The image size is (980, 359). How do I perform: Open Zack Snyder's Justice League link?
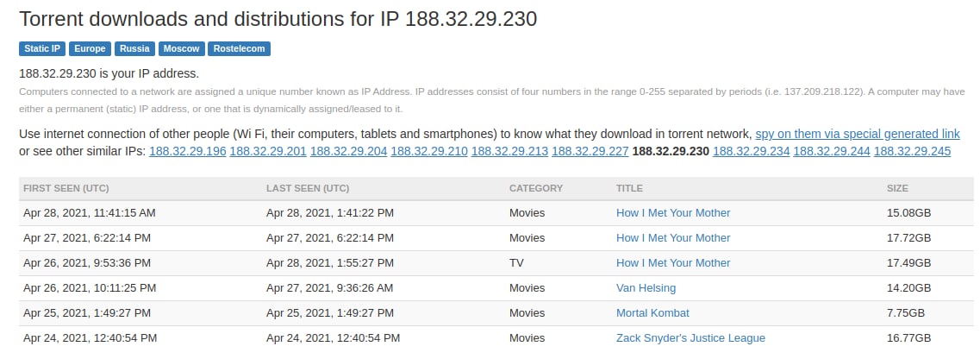click(690, 337)
